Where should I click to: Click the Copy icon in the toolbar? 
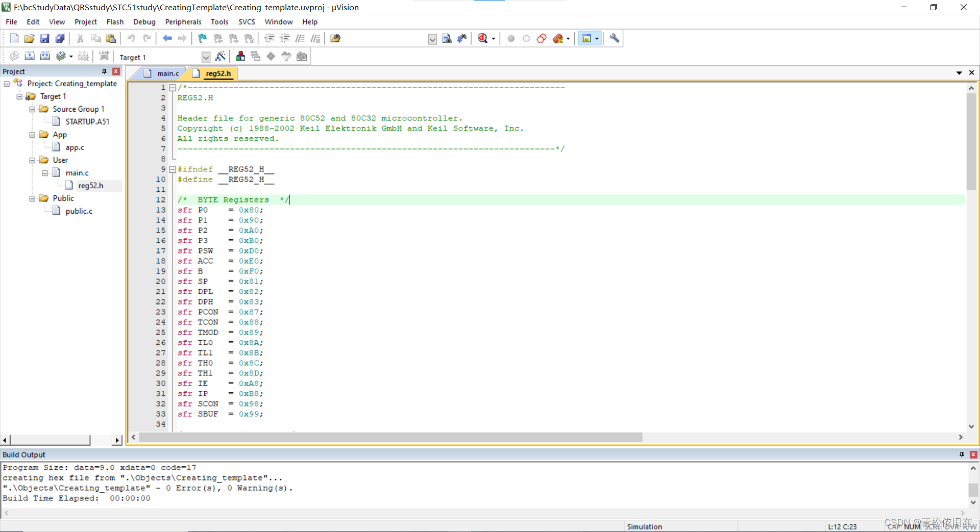(x=95, y=38)
